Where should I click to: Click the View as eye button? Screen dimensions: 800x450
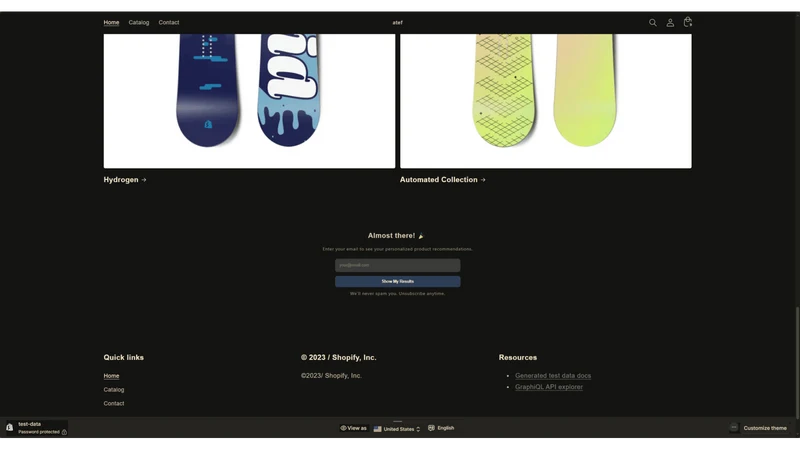click(x=354, y=428)
